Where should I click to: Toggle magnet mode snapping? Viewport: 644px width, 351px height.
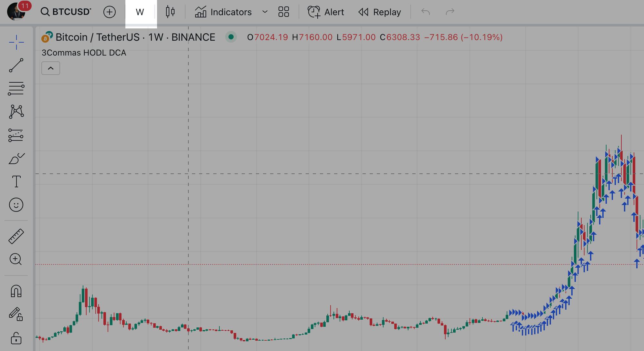(x=16, y=291)
